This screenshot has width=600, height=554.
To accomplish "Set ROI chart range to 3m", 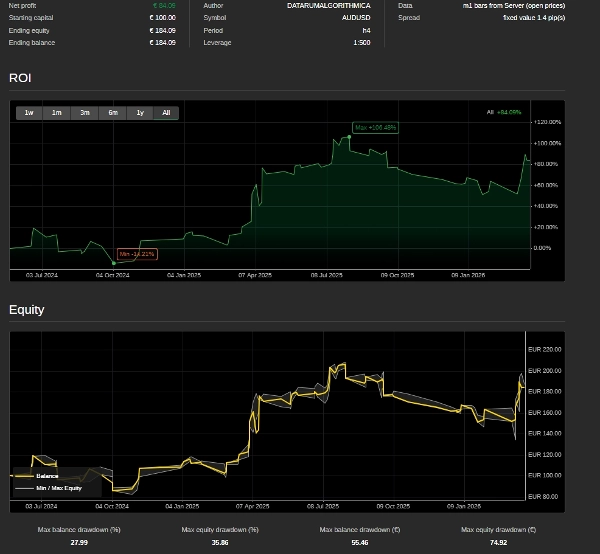I will (x=85, y=113).
